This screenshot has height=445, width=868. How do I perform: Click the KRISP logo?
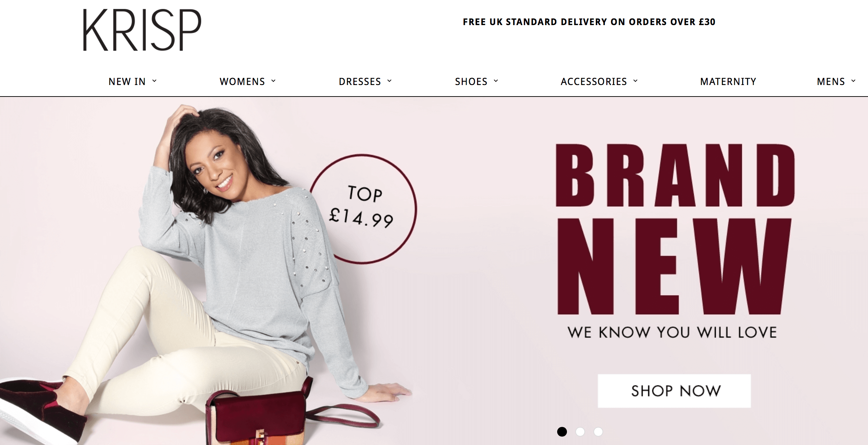pos(142,30)
